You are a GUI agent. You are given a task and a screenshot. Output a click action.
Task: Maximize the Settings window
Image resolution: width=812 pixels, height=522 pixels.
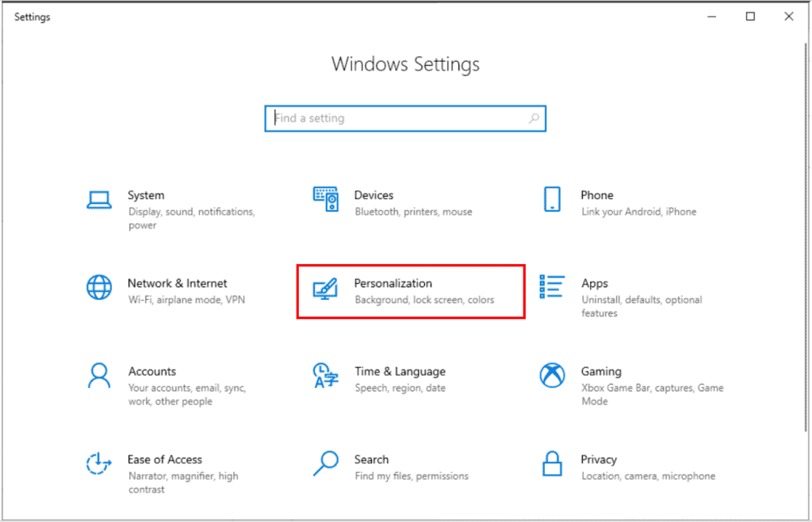(750, 17)
